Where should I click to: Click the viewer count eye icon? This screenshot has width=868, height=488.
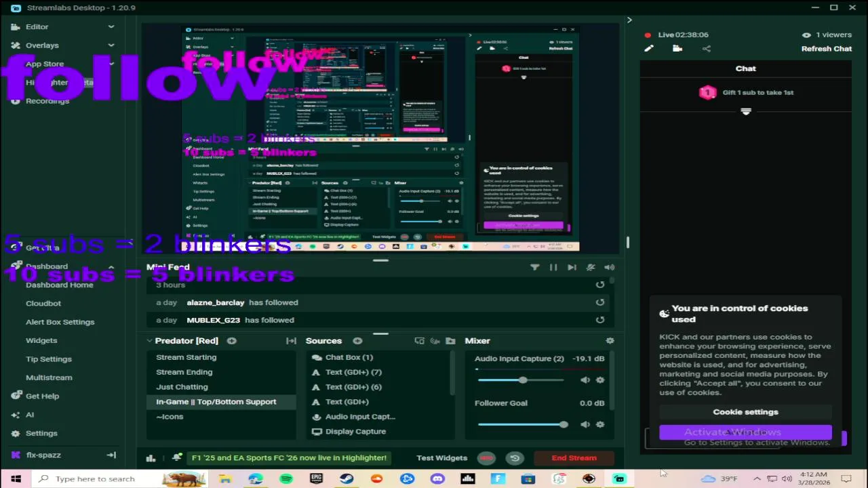click(806, 35)
